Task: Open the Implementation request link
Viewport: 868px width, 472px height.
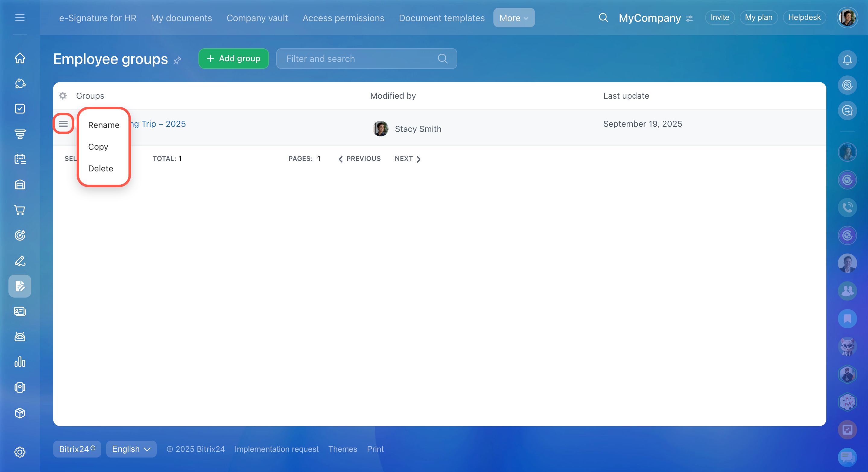Action: [276, 449]
